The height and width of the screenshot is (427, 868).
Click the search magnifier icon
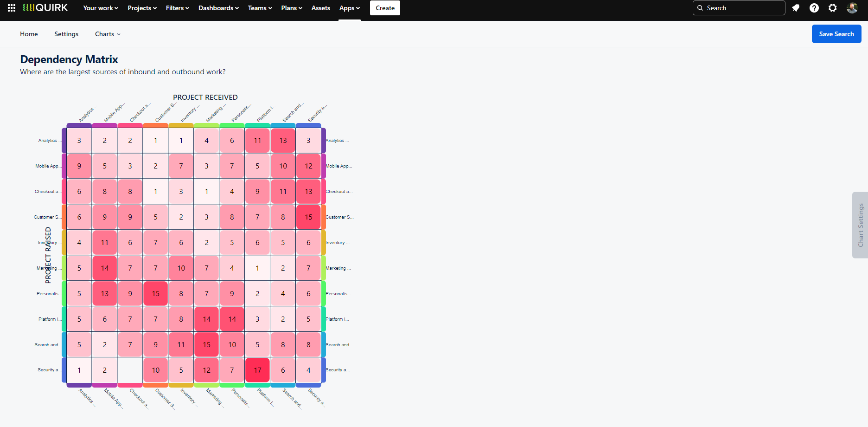click(x=700, y=8)
